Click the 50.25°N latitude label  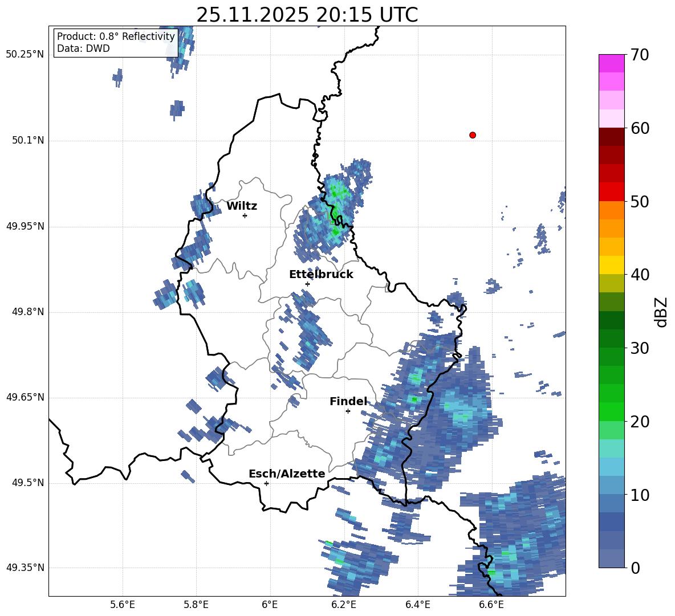25,55
